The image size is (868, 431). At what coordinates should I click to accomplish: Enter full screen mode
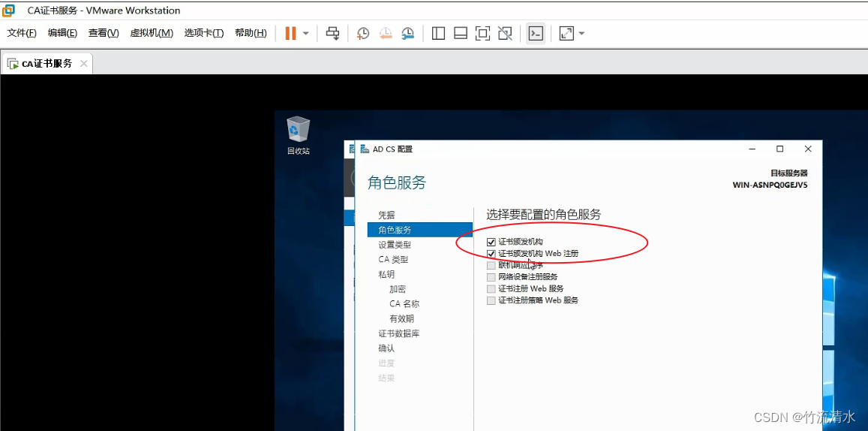pyautogui.click(x=482, y=33)
